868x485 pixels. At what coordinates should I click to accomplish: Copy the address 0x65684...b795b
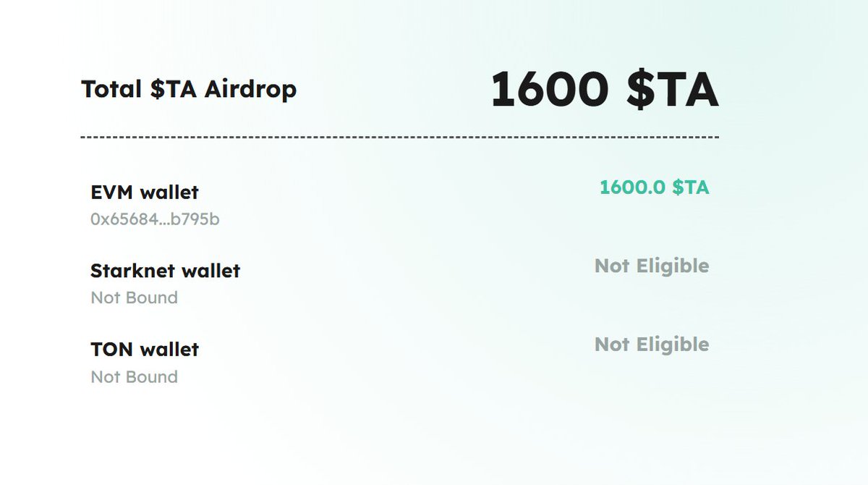click(155, 219)
